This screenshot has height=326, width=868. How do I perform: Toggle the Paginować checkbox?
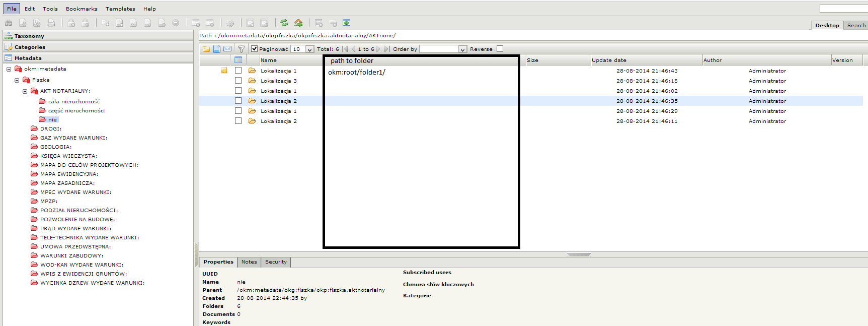point(254,49)
